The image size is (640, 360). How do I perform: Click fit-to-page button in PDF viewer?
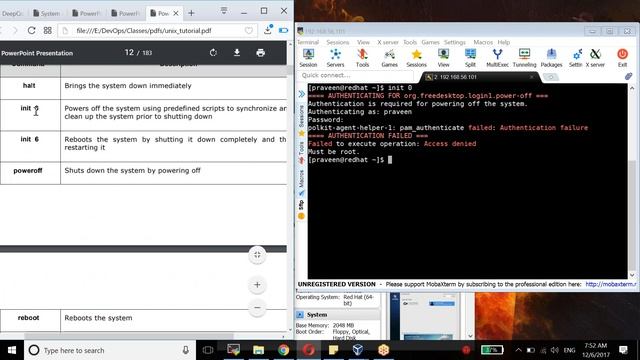click(x=257, y=255)
